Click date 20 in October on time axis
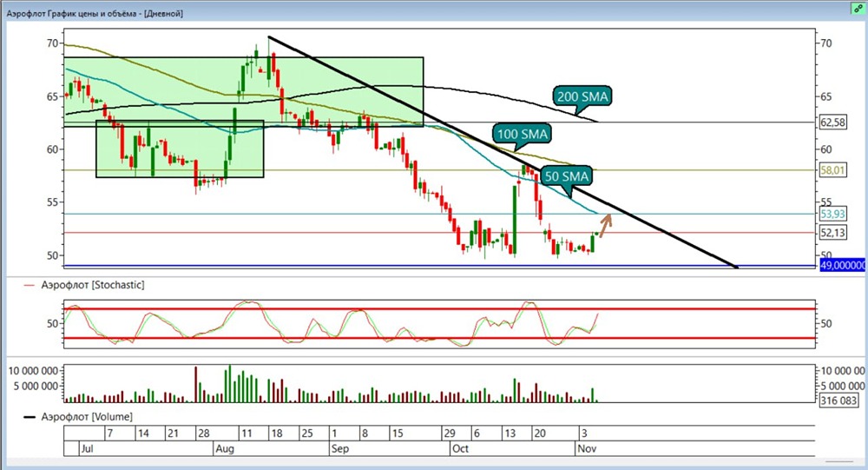Viewport: 868px width, 470px height. [540, 434]
